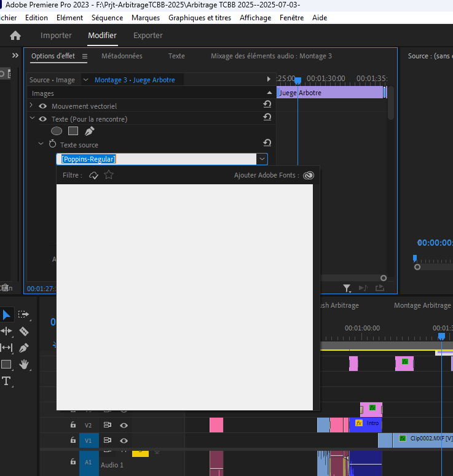Click the effect panel zoom scrollbar handle
Screen dimensions: 453x476
384,278
